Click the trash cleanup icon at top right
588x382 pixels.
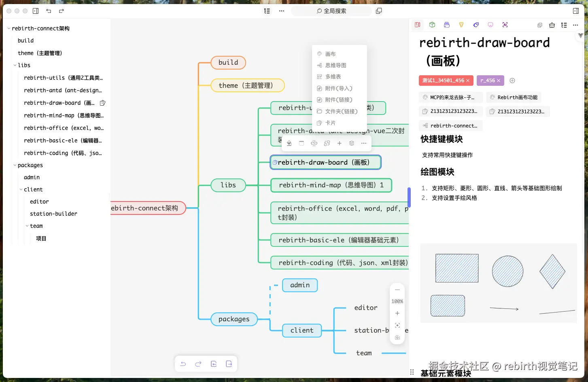[x=552, y=25]
